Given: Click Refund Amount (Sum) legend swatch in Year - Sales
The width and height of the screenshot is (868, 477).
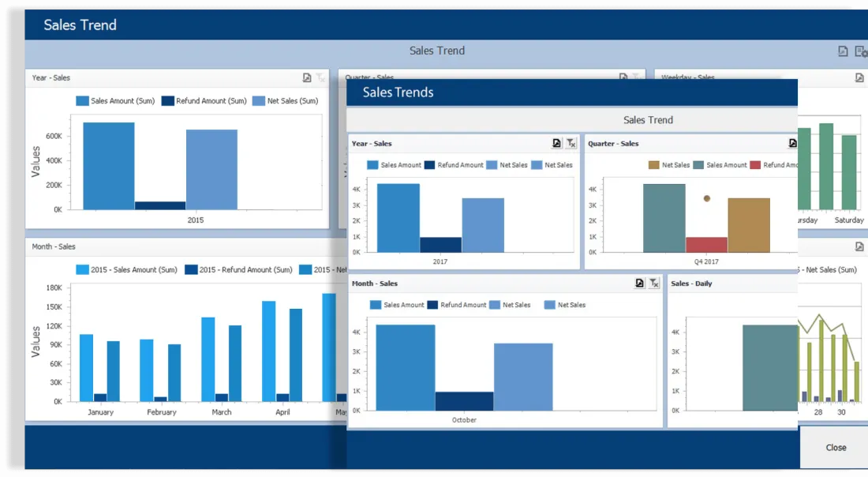Looking at the screenshot, I should coord(168,101).
